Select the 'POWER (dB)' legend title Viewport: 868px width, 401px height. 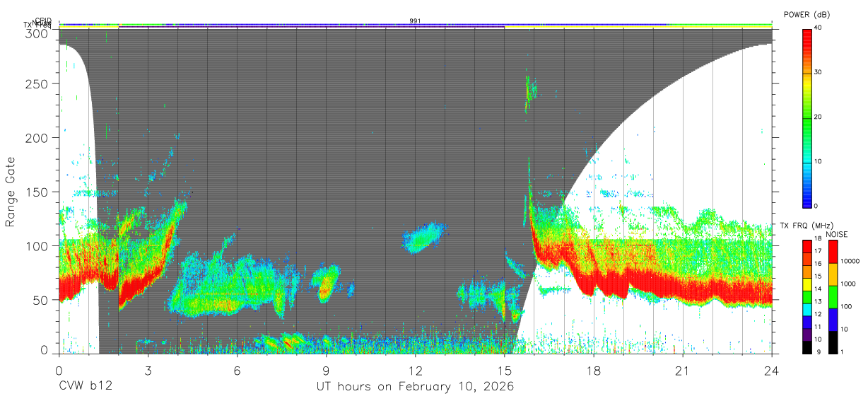807,15
